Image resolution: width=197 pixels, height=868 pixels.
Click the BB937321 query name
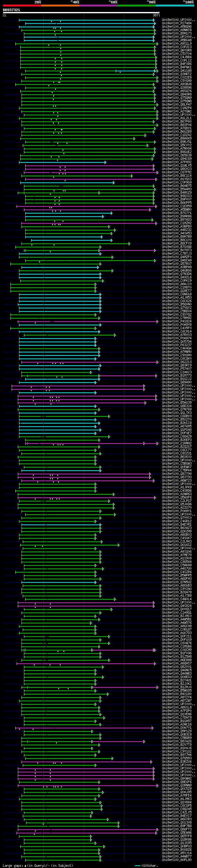[11, 10]
